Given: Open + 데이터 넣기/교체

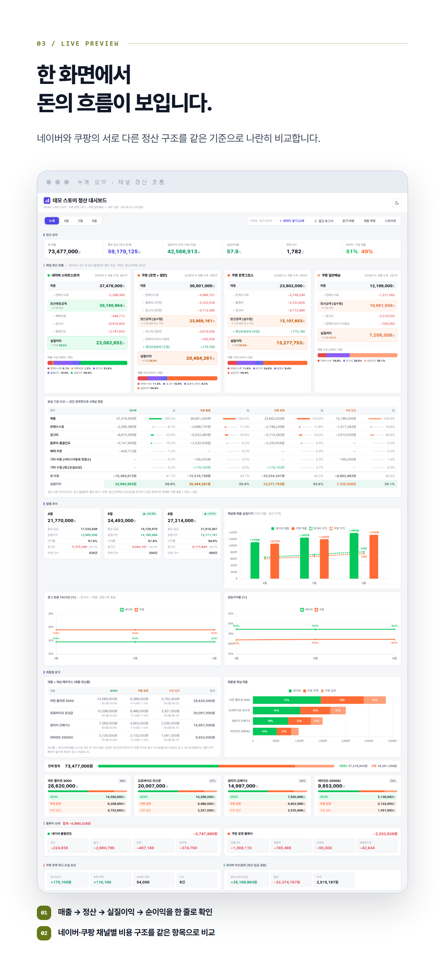Looking at the screenshot, I should [291, 221].
